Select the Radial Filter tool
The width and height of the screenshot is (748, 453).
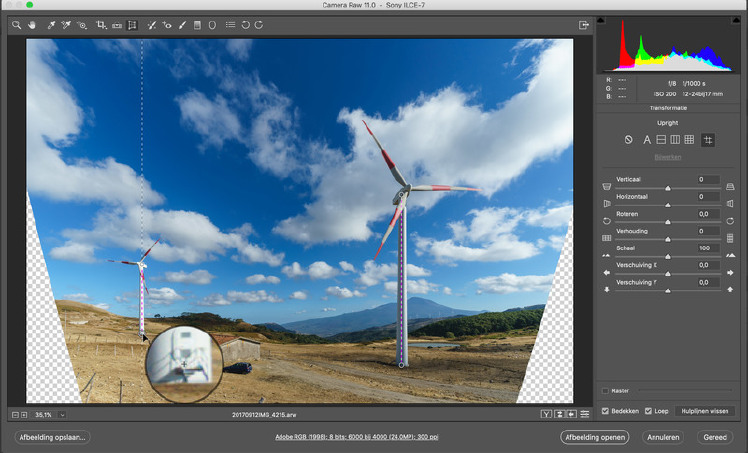(212, 25)
